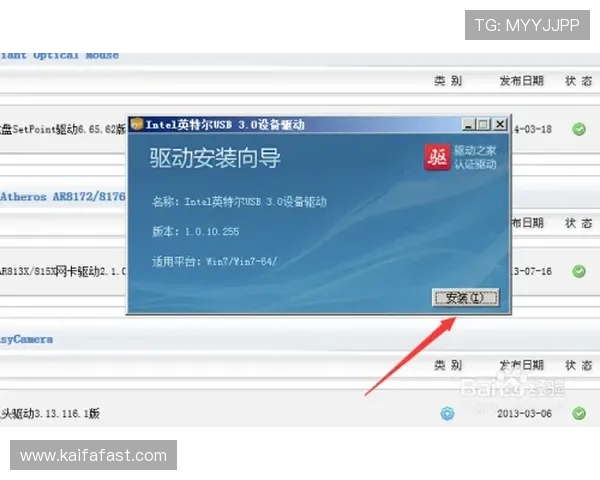The width and height of the screenshot is (600, 480).
Task: Open the Atheros AR8172/8176 device heading
Action: tap(63, 197)
